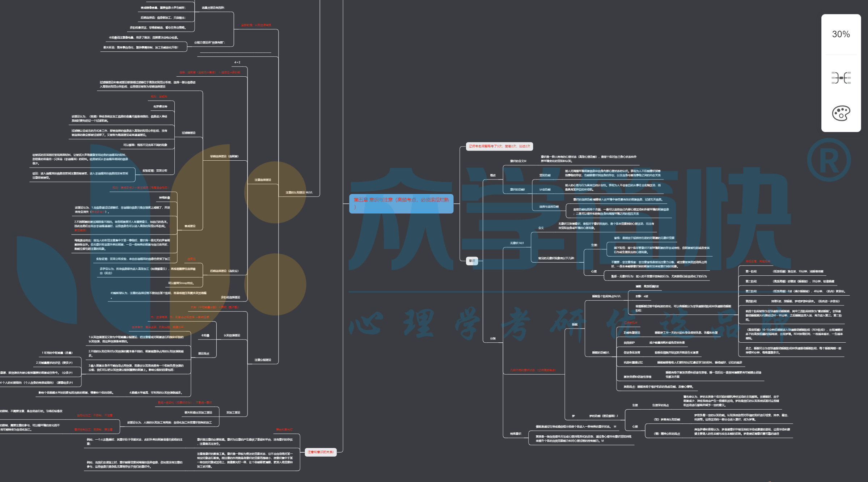
Task: Select the 注意和意识的关系 node
Action: click(x=321, y=452)
